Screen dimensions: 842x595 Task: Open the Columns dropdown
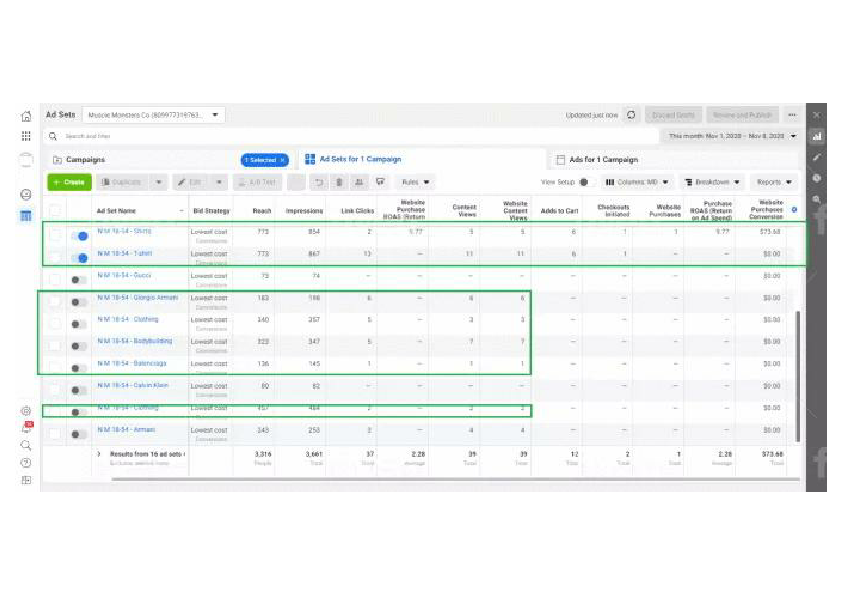pyautogui.click(x=637, y=182)
